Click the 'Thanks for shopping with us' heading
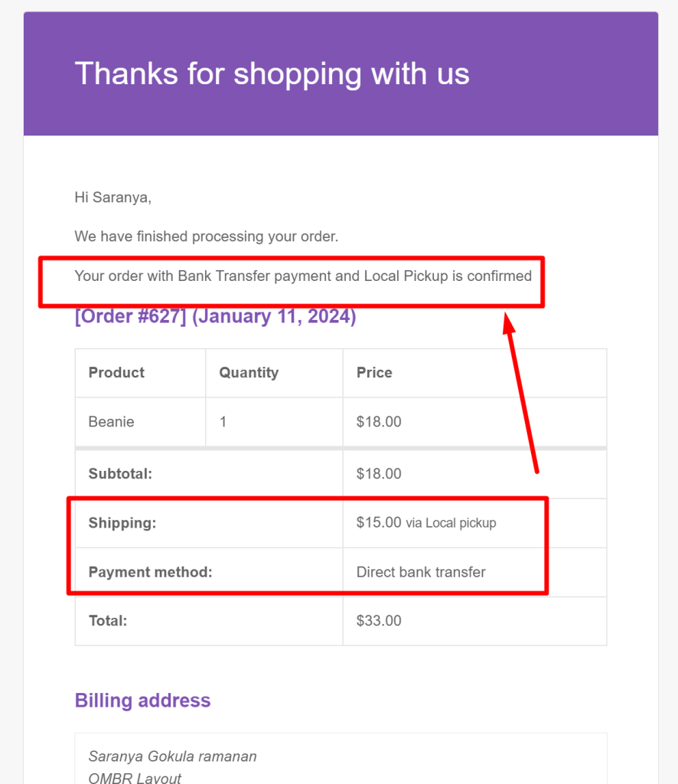Screen dimensions: 678x784 pos(272,74)
